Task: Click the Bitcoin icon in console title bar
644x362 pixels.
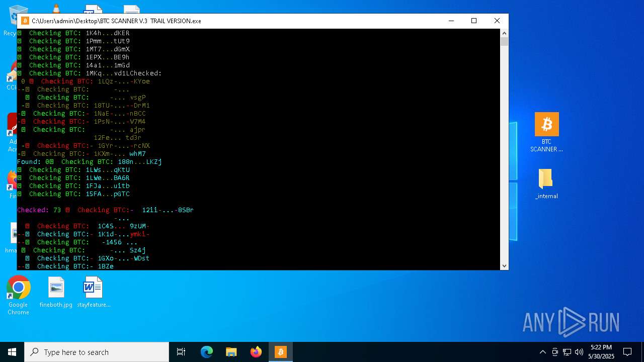Action: 25,21
